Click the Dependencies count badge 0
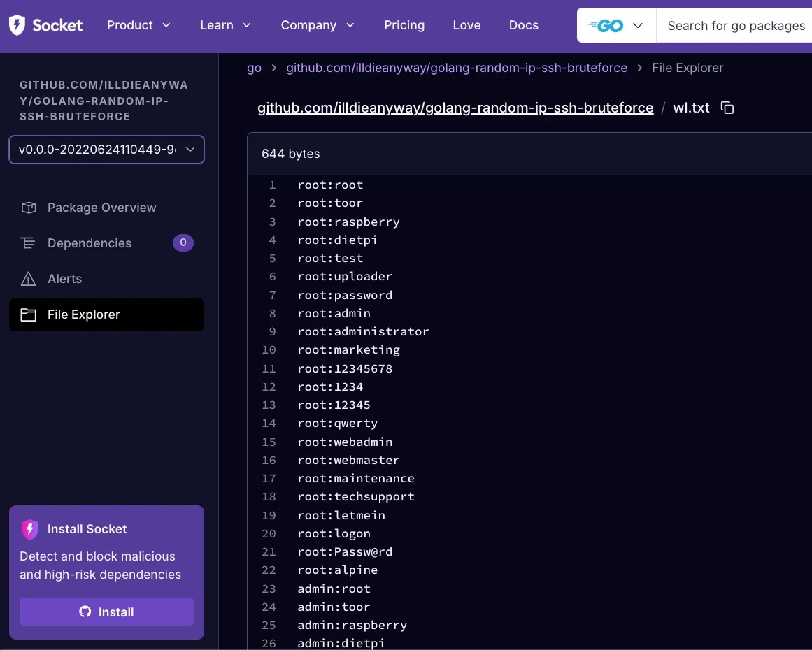This screenshot has width=812, height=650. pos(183,243)
